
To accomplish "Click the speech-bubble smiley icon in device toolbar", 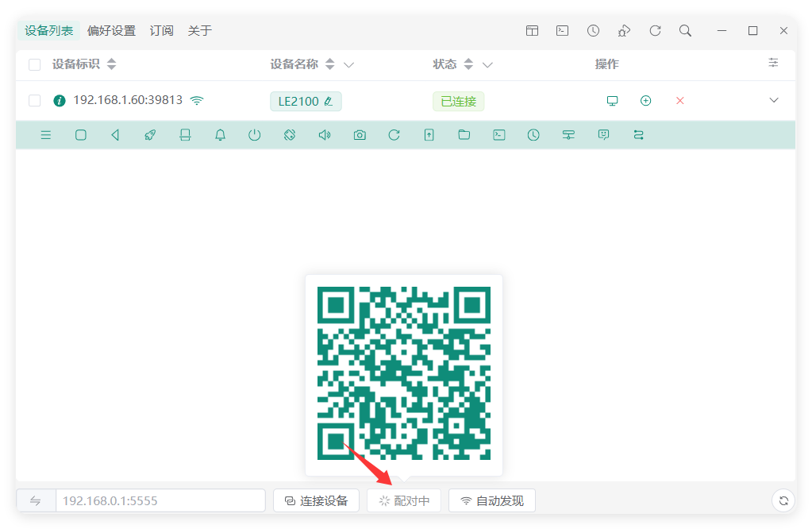I will [x=603, y=135].
